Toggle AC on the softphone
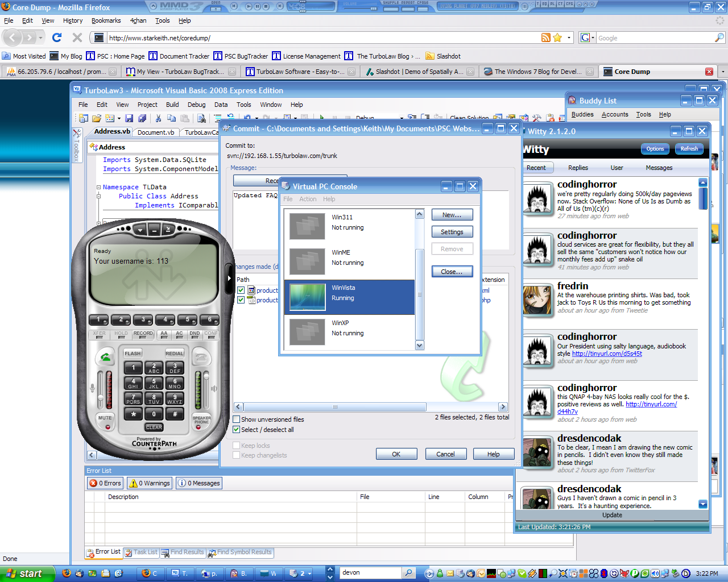Screen dimensions: 728x582 pyautogui.click(x=179, y=334)
